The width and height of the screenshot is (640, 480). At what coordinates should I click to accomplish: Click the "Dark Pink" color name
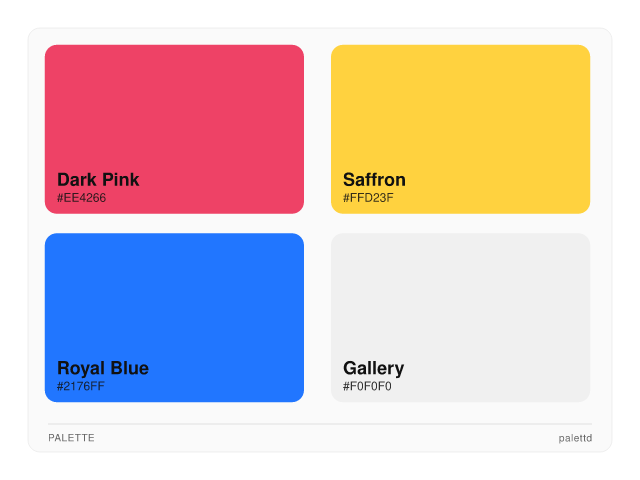pos(98,180)
